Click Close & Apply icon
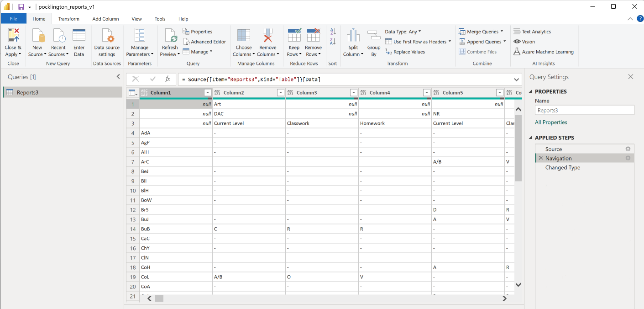The width and height of the screenshot is (644, 309). point(13,36)
